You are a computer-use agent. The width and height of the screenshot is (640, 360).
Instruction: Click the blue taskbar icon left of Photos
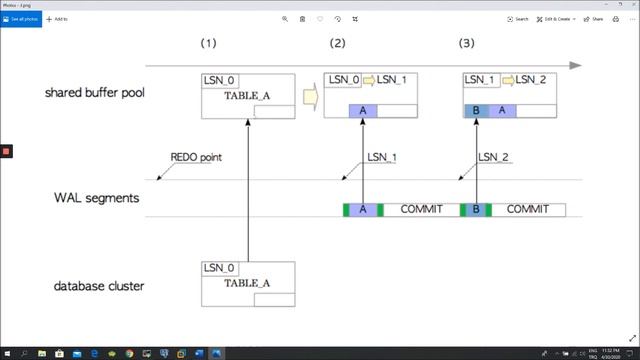[199, 353]
